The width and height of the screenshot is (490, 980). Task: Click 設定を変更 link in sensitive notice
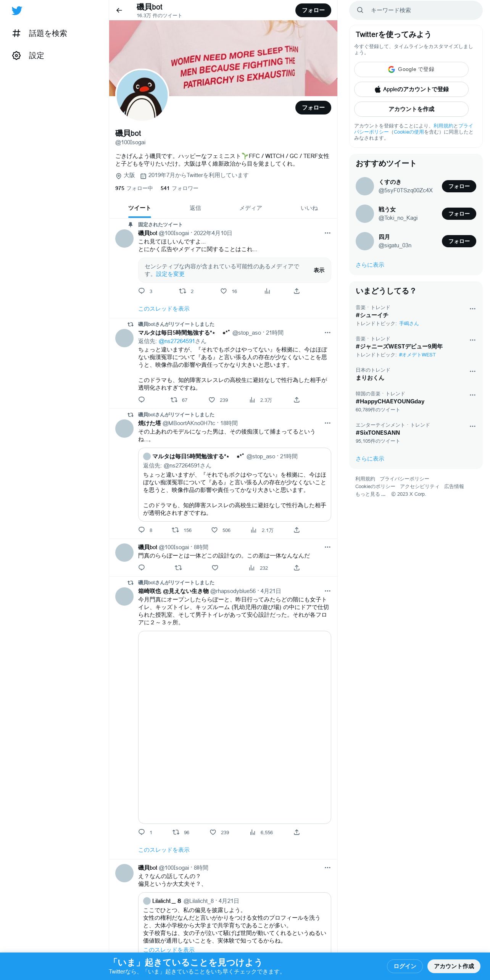click(x=170, y=274)
